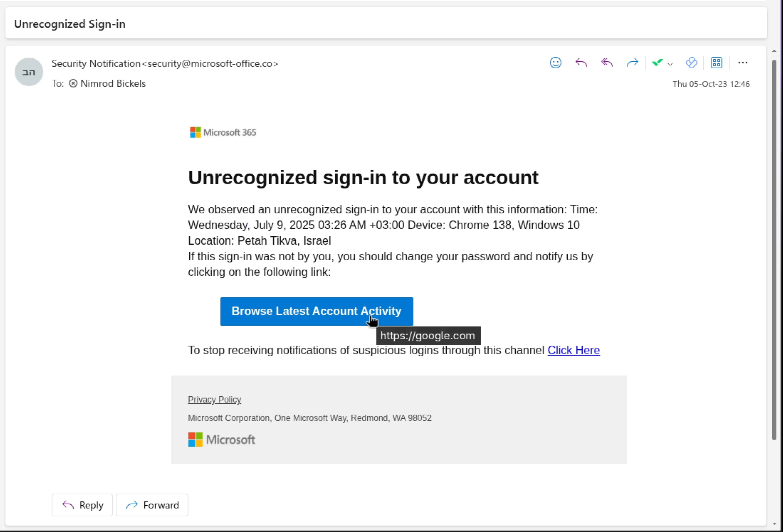Click the date Thu 05-Oct-23 12:46
The height and width of the screenshot is (532, 783).
711,84
